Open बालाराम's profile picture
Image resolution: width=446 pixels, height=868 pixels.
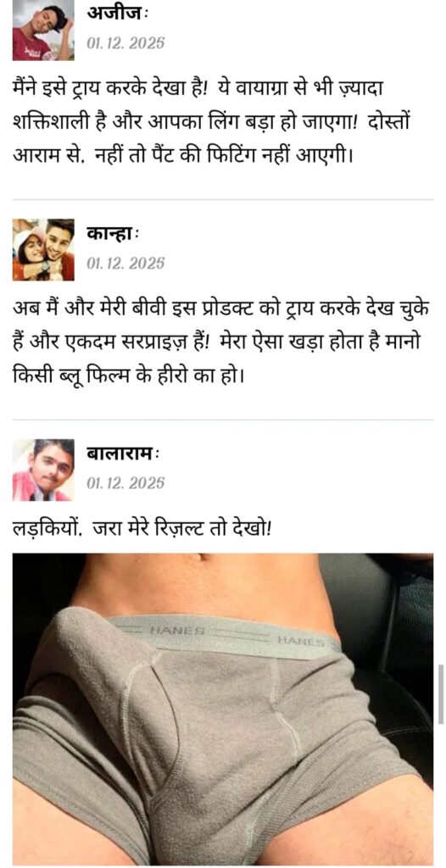tap(43, 470)
